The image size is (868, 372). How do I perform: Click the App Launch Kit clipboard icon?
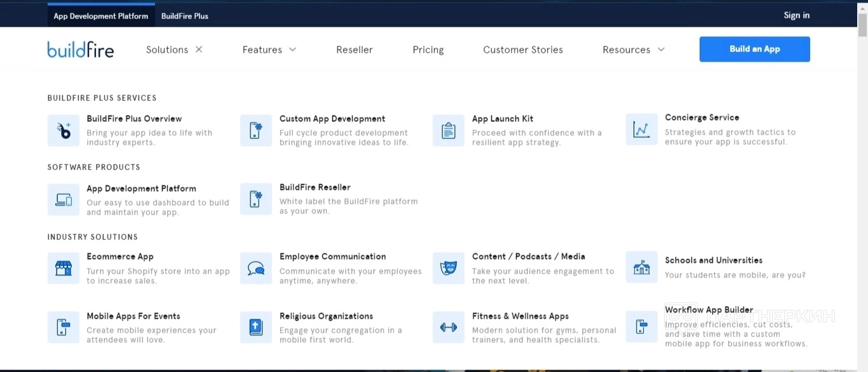pos(449,131)
